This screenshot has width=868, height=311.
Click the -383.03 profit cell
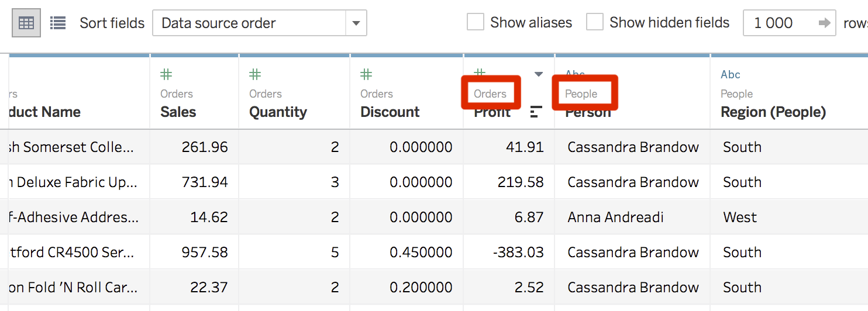518,253
